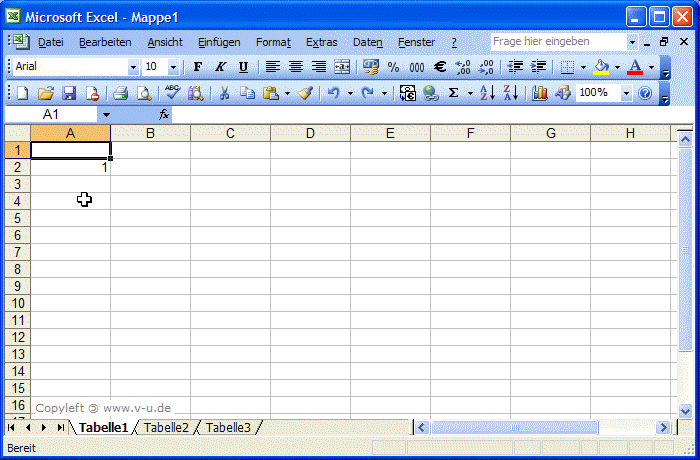Open an existing file
The image size is (700, 460).
coord(46,93)
